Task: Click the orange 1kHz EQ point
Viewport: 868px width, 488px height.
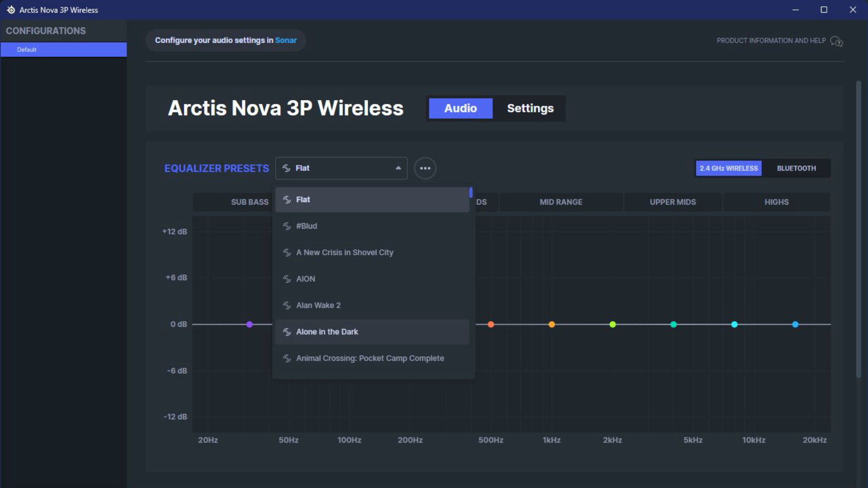Action: [552, 324]
